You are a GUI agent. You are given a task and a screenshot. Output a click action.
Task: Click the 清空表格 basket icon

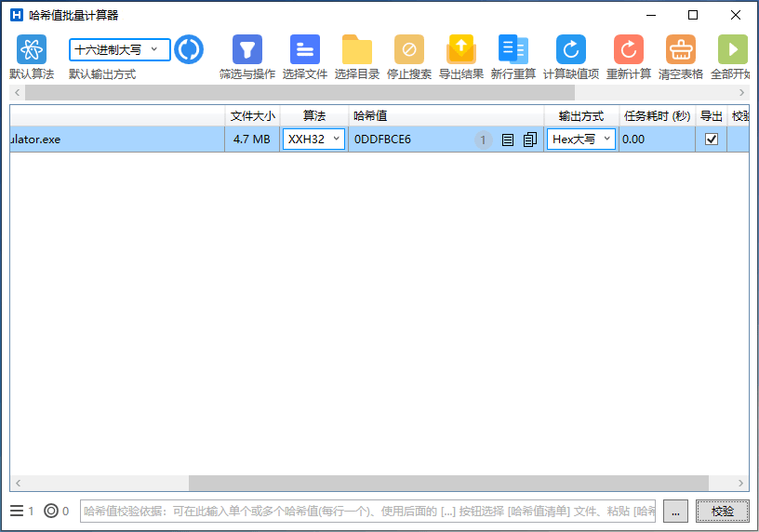tap(680, 50)
